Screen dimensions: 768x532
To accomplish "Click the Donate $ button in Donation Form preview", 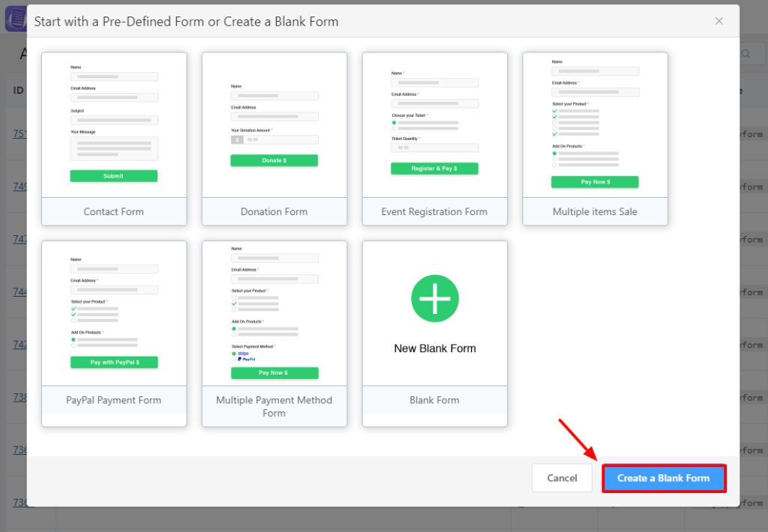I will click(x=274, y=160).
